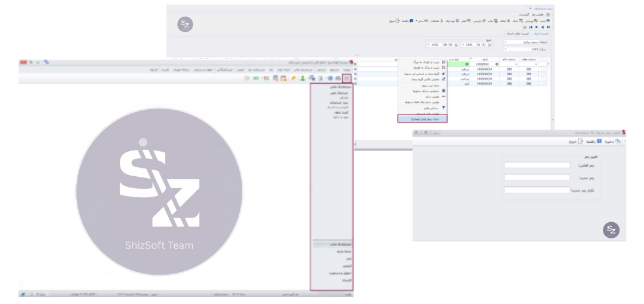
Task: Click the yellow key icon in main toolbar
Action: pyautogui.click(x=293, y=78)
